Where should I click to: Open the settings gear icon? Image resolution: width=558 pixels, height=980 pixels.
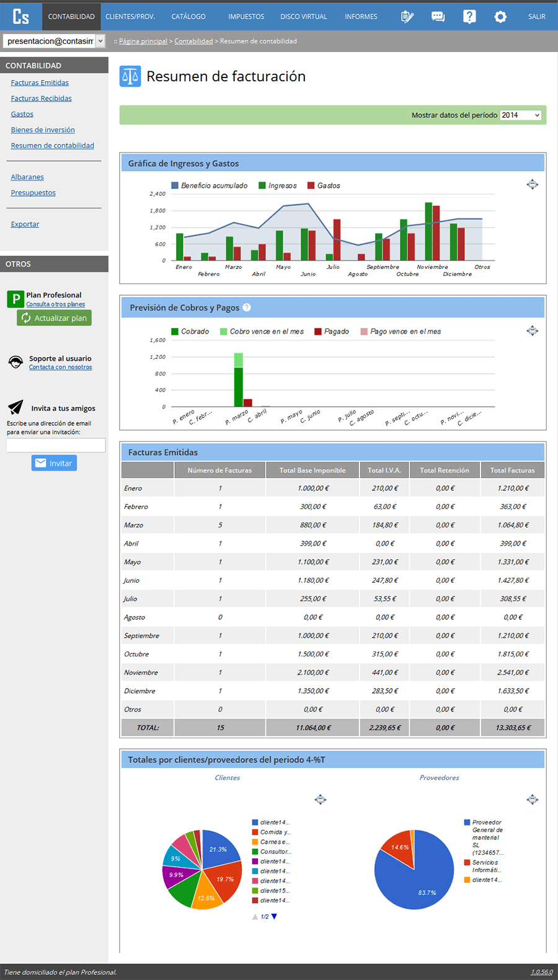coord(500,17)
